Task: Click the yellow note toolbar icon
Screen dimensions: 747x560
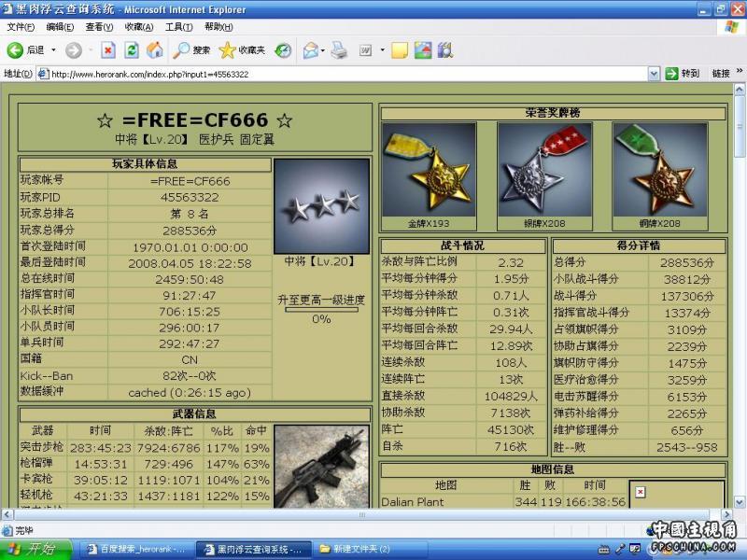Action: tap(400, 50)
